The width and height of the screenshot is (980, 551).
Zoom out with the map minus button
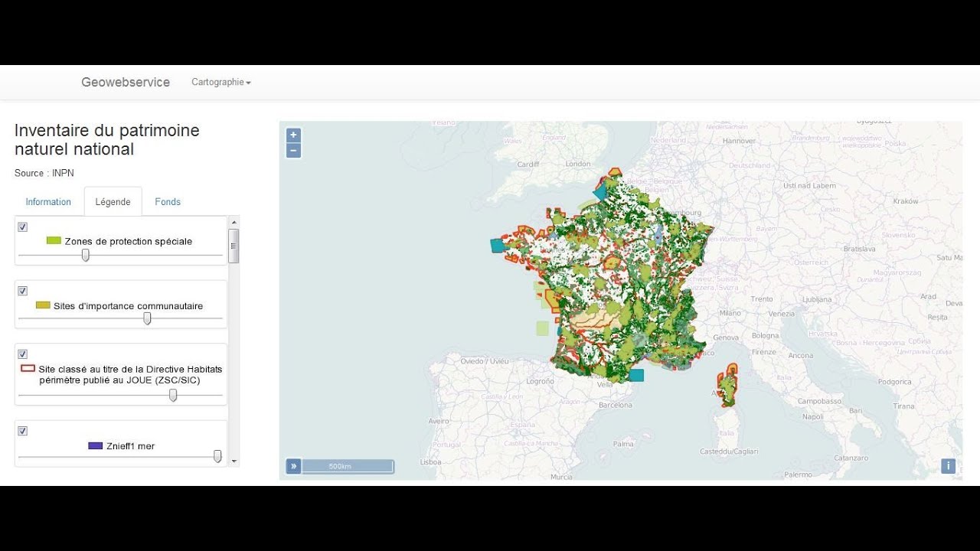pos(293,151)
